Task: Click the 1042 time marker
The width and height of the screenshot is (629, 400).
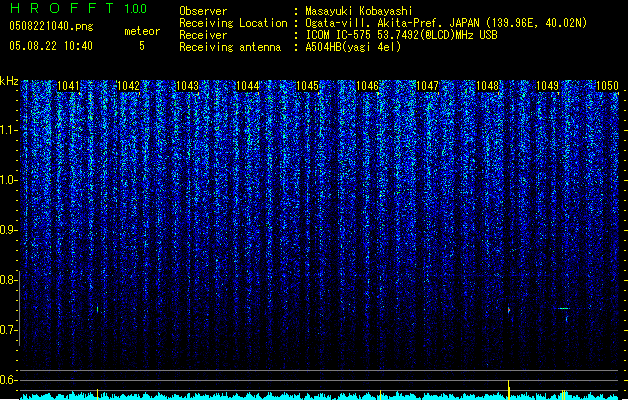Action: click(128, 86)
